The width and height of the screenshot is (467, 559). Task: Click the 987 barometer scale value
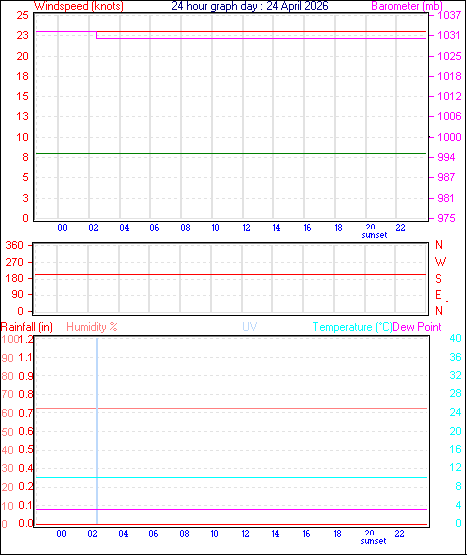pos(446,177)
